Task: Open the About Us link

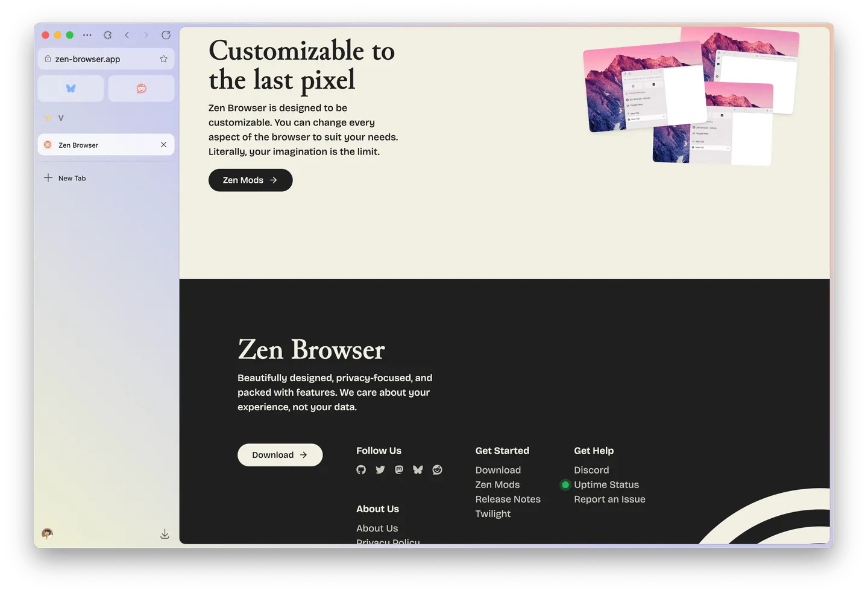Action: [377, 528]
